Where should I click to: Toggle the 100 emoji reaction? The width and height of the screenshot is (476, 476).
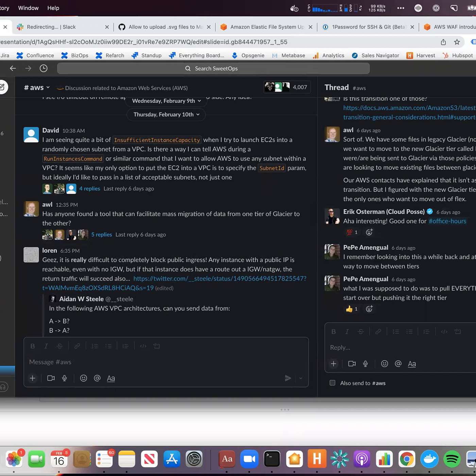coord(352,232)
